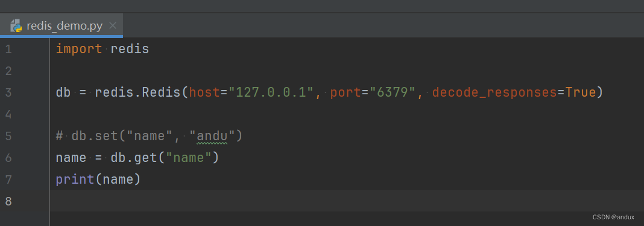Click line number 3 in gutter
644x226 pixels.
tap(8, 92)
